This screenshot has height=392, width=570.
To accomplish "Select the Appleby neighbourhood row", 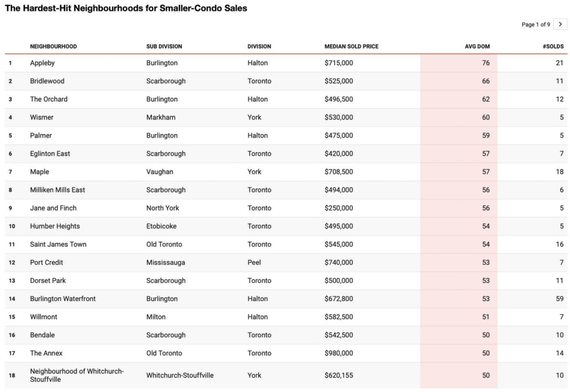I will (x=42, y=63).
